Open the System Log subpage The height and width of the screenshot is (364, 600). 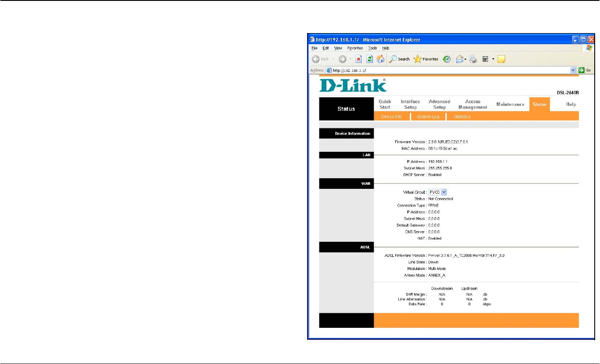428,116
